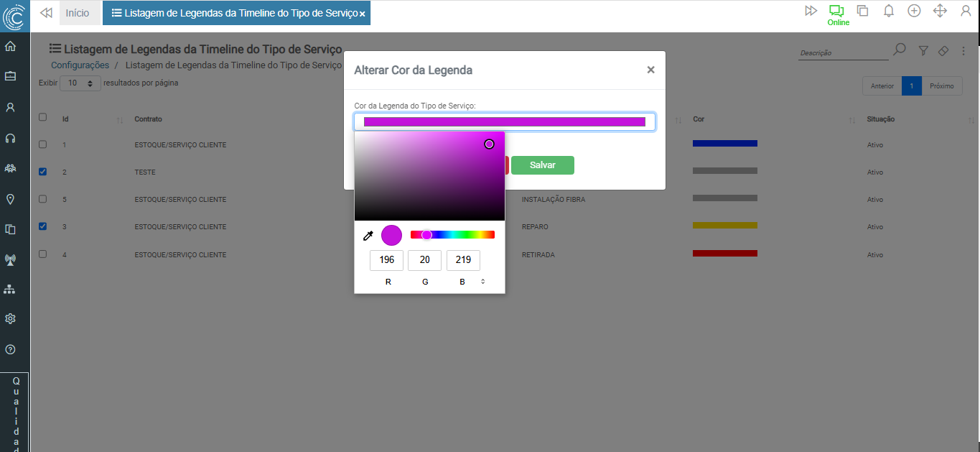This screenshot has width=980, height=452.
Task: Open the three-dot more options menu
Action: pyautogui.click(x=963, y=51)
